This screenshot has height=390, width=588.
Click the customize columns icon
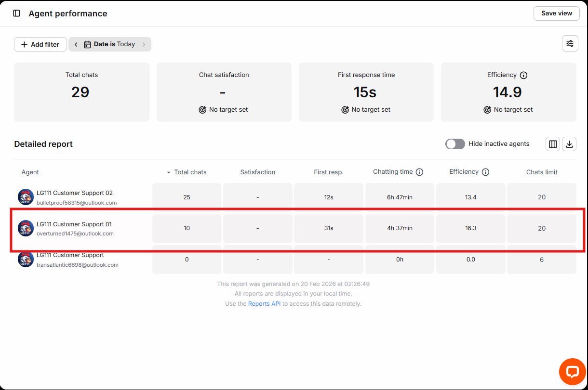553,144
